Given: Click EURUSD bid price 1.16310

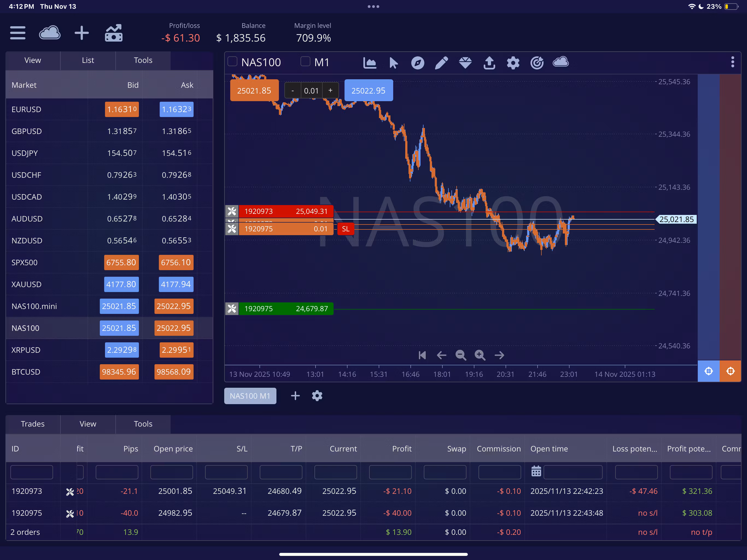Looking at the screenshot, I should [x=122, y=109].
